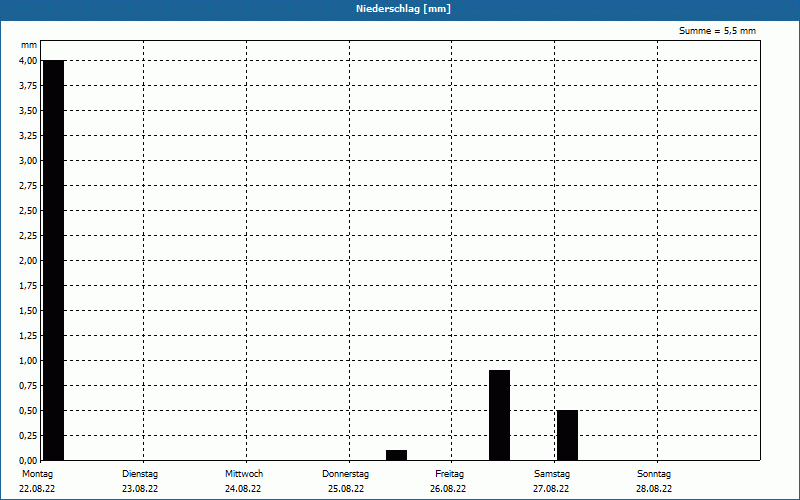Click the date 26.08.22
800x500 pixels.
point(448,489)
